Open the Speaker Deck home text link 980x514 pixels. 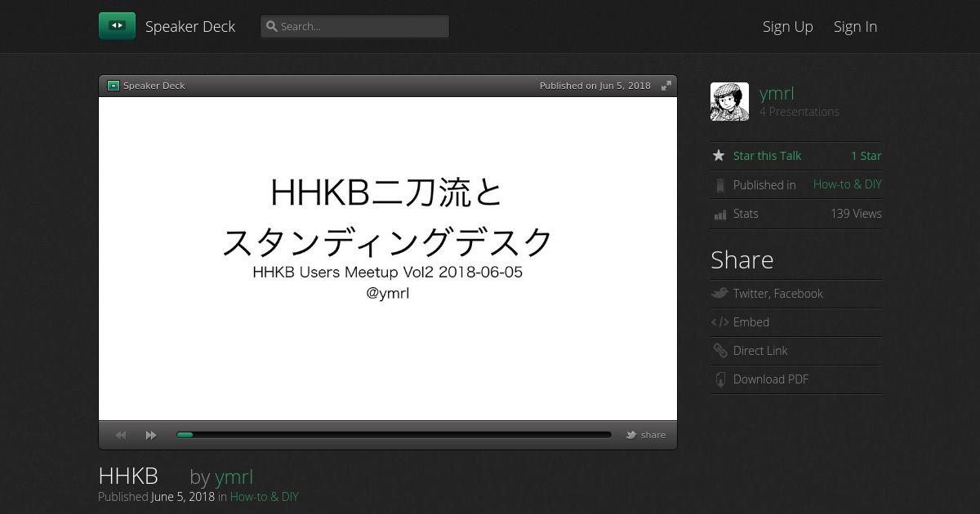tap(190, 26)
